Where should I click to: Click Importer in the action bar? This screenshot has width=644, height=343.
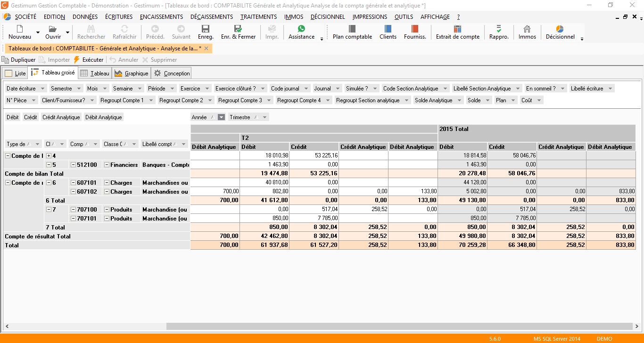click(54, 60)
